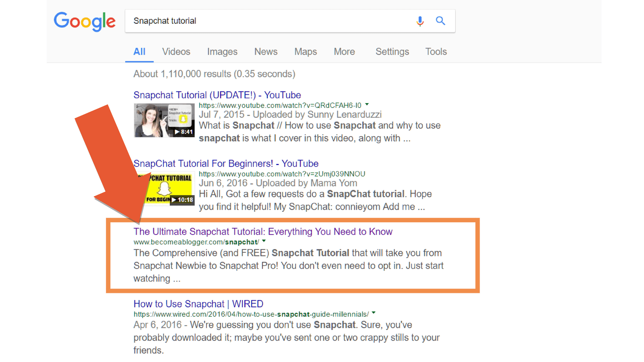Open 'SnapChat Tutorial For Beginners!' result

[x=226, y=164]
